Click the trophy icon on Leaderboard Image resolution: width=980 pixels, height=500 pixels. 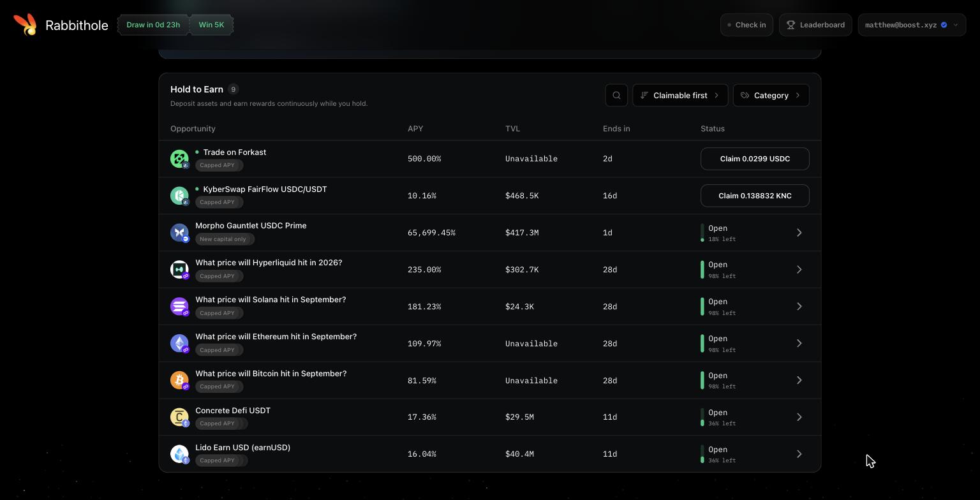[791, 25]
